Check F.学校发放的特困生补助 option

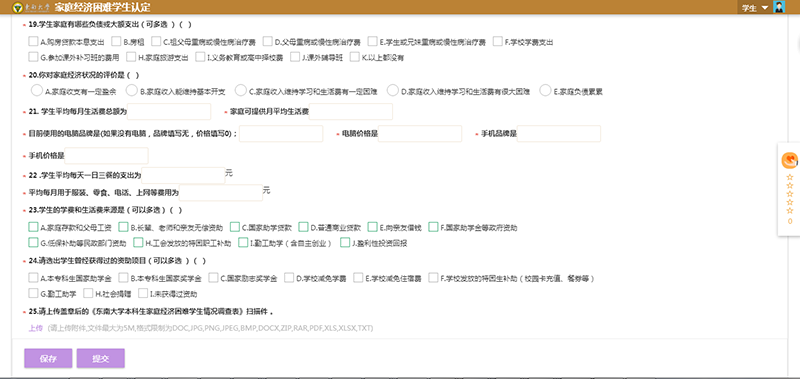click(433, 278)
